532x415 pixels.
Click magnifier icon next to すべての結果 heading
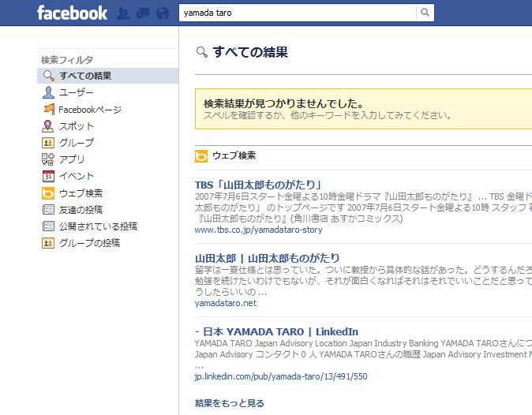click(202, 52)
